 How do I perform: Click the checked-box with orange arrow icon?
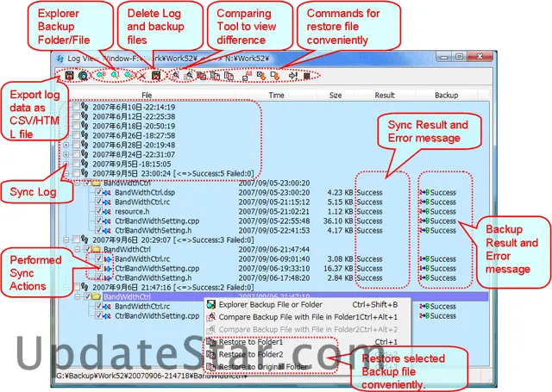(261, 76)
